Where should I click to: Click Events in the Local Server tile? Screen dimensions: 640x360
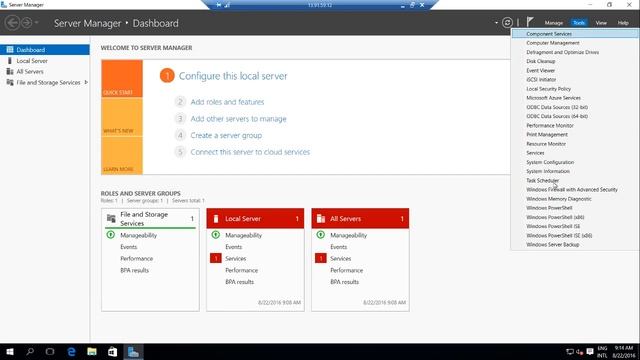pos(233,247)
